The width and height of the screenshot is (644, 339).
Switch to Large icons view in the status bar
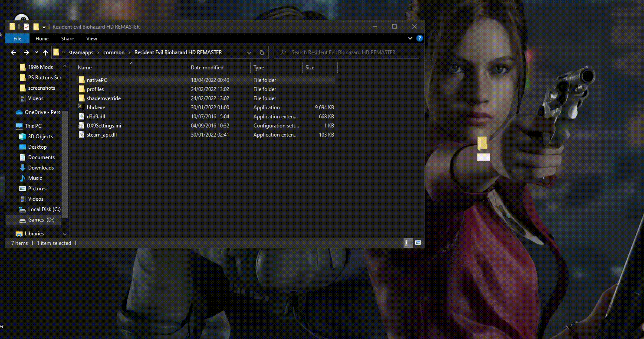click(x=417, y=243)
